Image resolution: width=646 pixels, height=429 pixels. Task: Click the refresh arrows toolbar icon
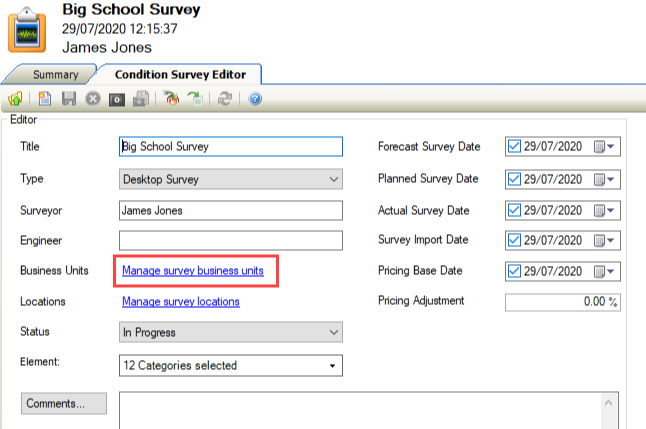[225, 99]
